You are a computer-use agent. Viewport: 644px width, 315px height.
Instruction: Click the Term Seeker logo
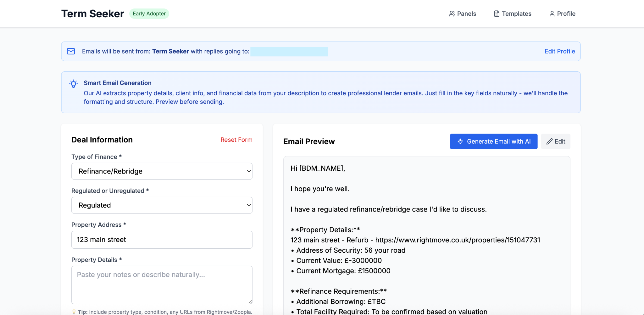pos(92,13)
